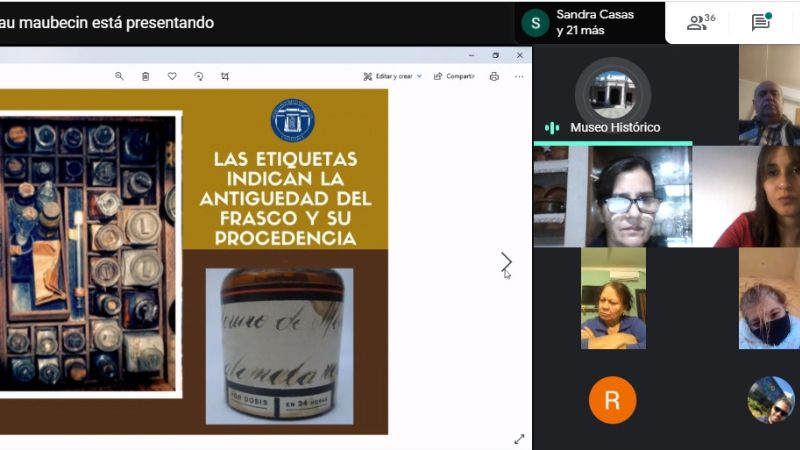Rotate the image with the rotate icon
Viewport: 800px width, 450px height.
(198, 76)
